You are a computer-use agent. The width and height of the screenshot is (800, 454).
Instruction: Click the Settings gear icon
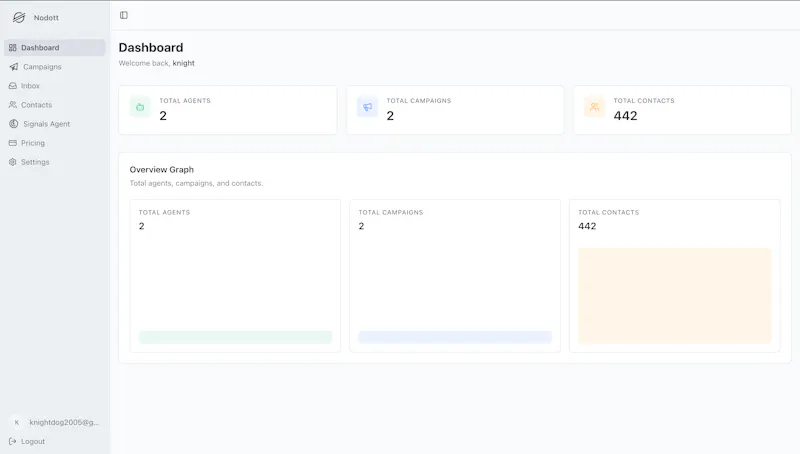[13, 162]
